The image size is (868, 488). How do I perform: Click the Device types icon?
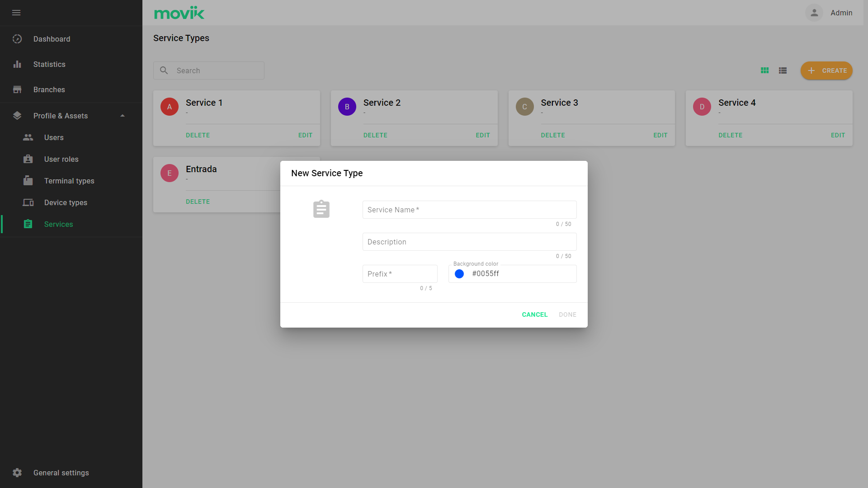[28, 202]
